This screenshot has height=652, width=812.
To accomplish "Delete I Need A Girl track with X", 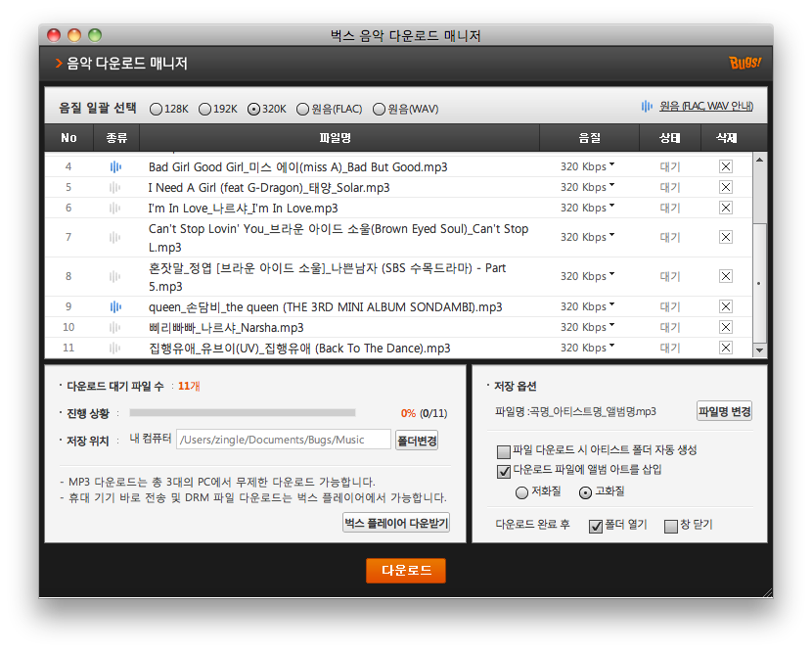I will (726, 187).
